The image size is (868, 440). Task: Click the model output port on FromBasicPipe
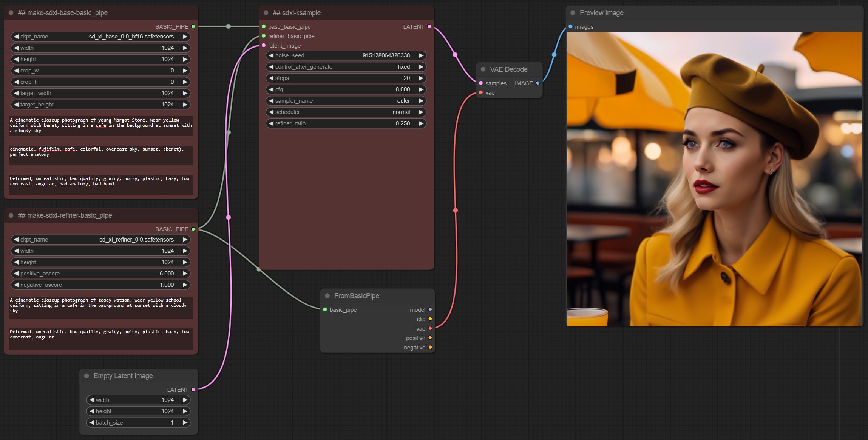[430, 310]
